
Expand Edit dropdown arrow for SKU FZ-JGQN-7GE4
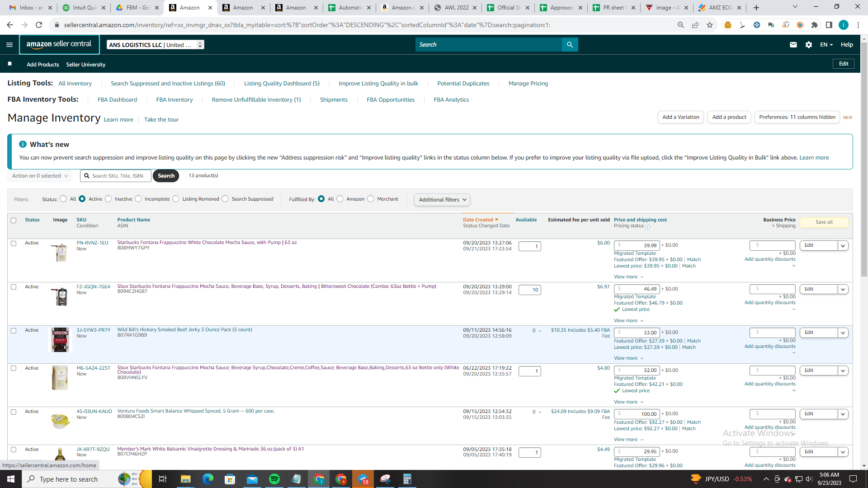(x=843, y=290)
